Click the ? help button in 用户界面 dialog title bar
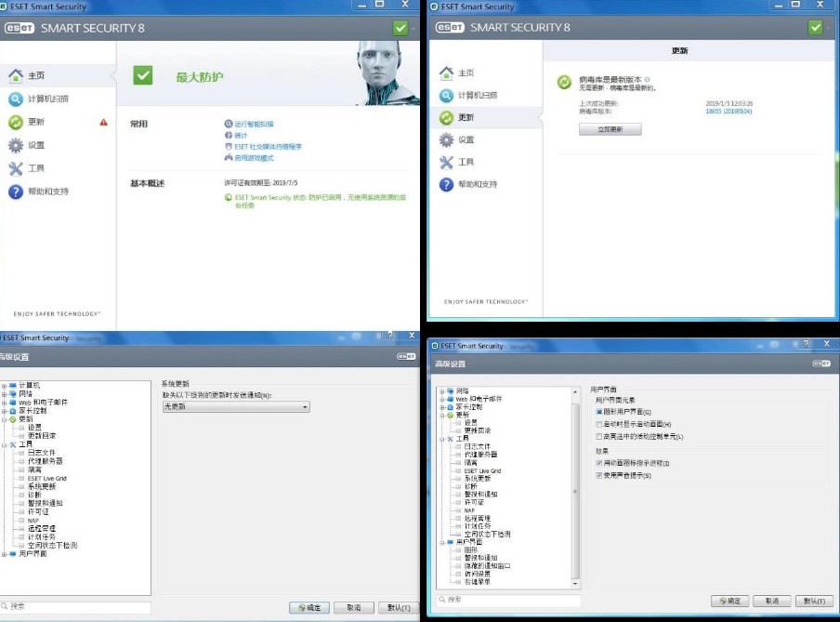 click(x=807, y=344)
